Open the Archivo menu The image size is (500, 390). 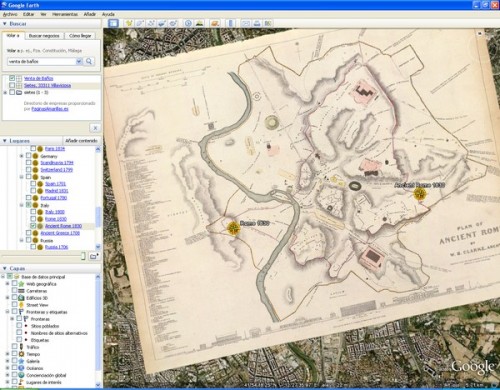(x=10, y=14)
